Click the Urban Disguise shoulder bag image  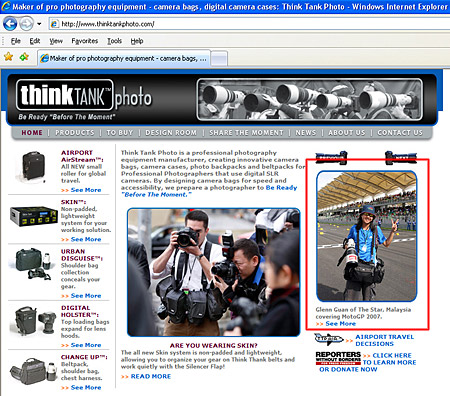click(x=33, y=264)
